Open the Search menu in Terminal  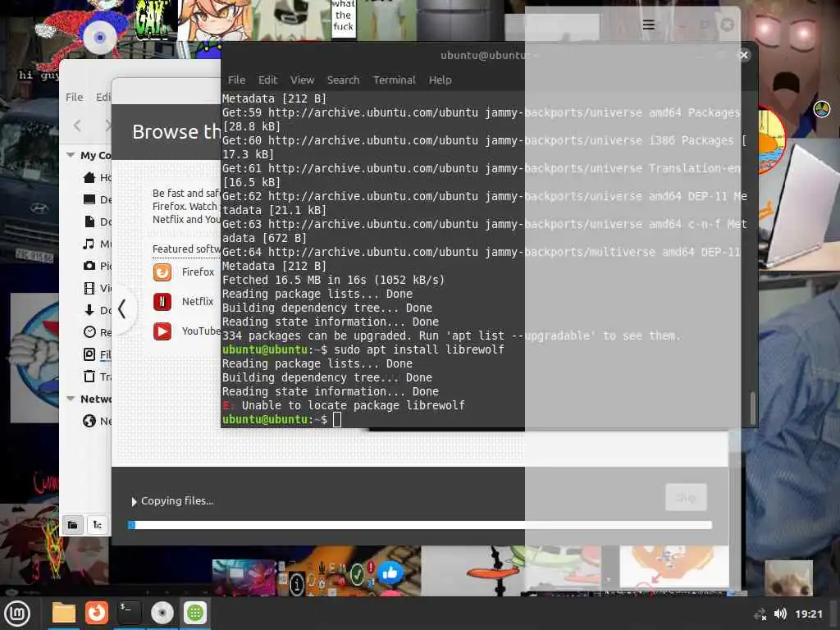point(343,80)
